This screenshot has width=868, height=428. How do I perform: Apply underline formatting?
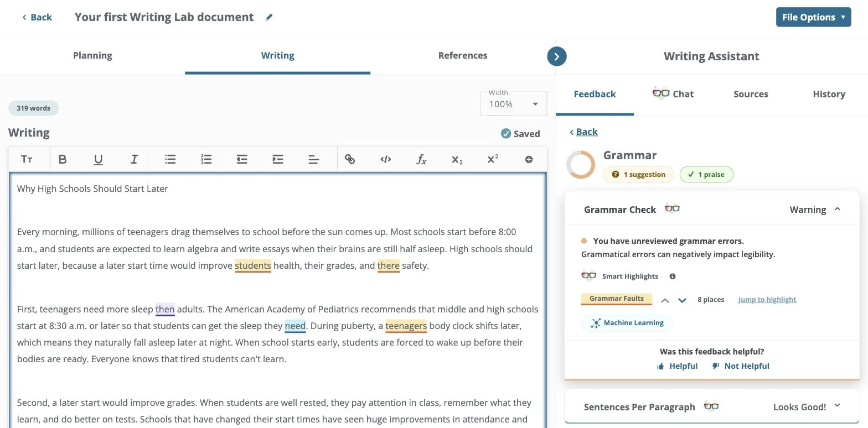pyautogui.click(x=99, y=159)
